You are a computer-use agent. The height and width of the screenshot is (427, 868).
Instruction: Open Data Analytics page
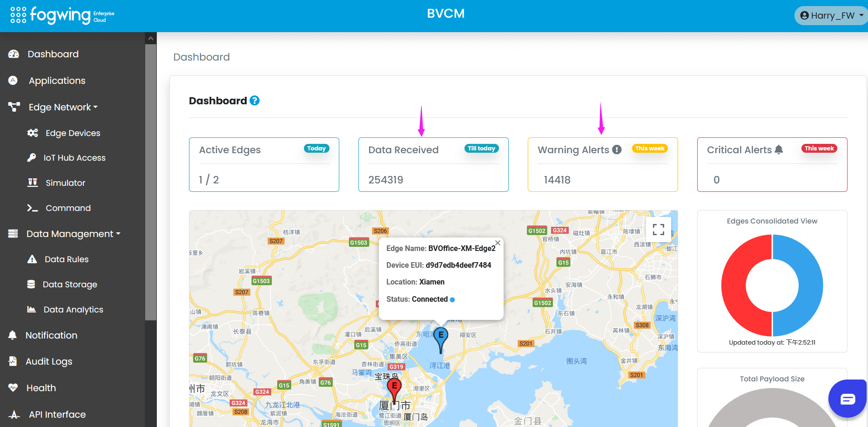[74, 310]
